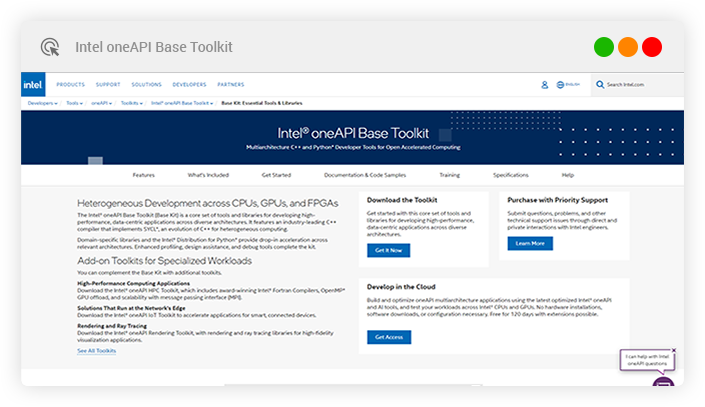
Task: Expand the oneAPI breadcrumb dropdown
Action: tap(103, 103)
